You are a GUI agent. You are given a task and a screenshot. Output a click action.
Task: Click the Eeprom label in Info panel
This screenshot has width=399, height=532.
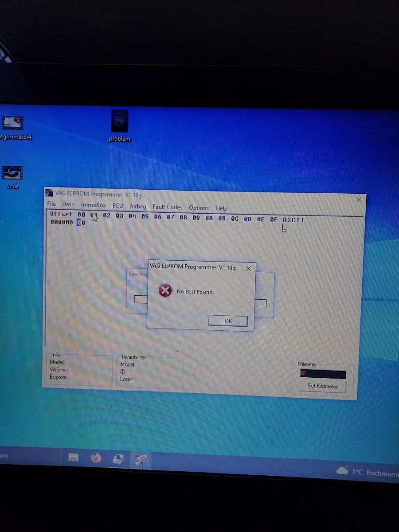tap(59, 377)
